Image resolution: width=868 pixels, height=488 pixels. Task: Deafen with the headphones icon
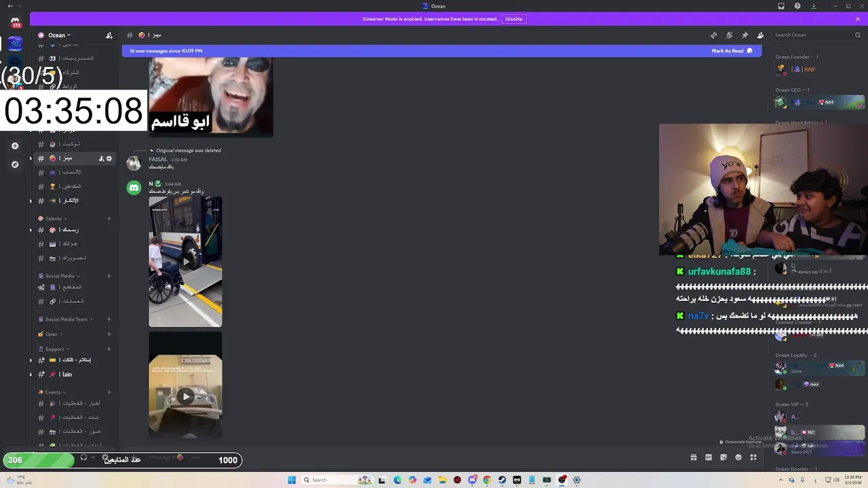tap(83, 457)
